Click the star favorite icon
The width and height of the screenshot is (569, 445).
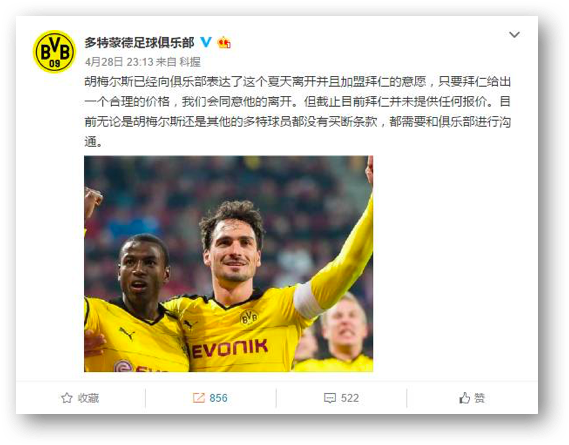[x=66, y=398]
